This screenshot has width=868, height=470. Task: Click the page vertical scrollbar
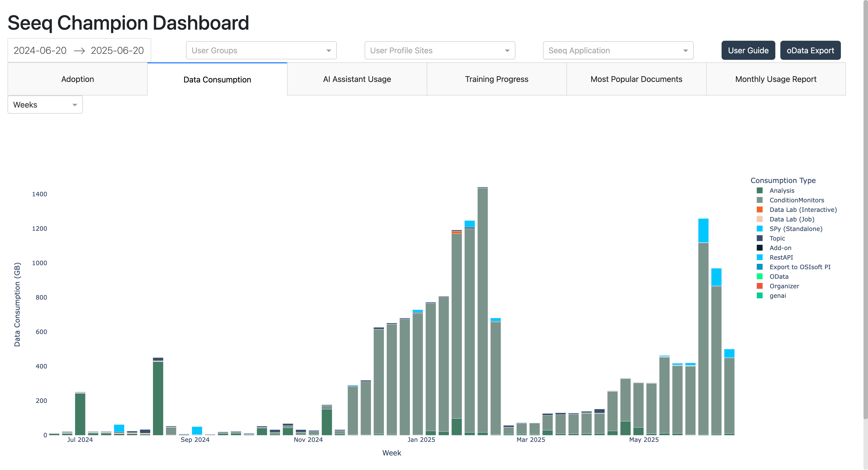865,209
